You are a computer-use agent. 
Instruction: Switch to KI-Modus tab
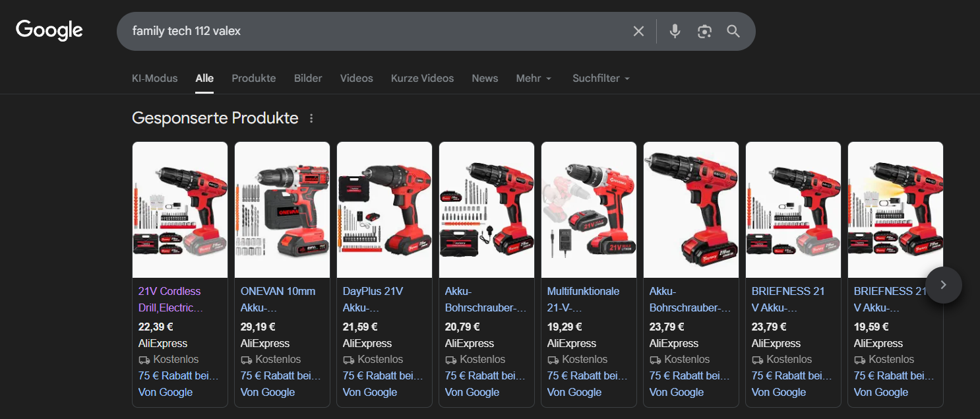coord(155,78)
